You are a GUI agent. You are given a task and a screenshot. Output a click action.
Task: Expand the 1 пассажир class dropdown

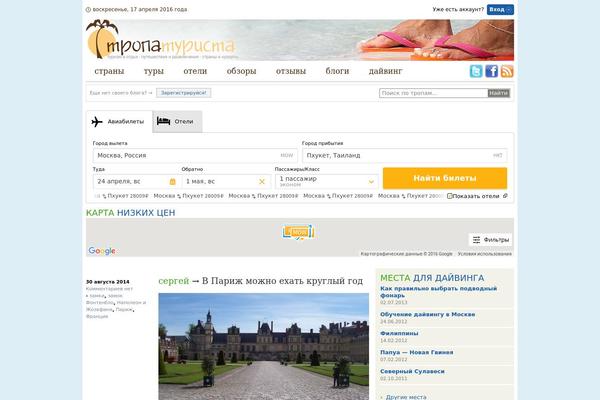coord(327,181)
